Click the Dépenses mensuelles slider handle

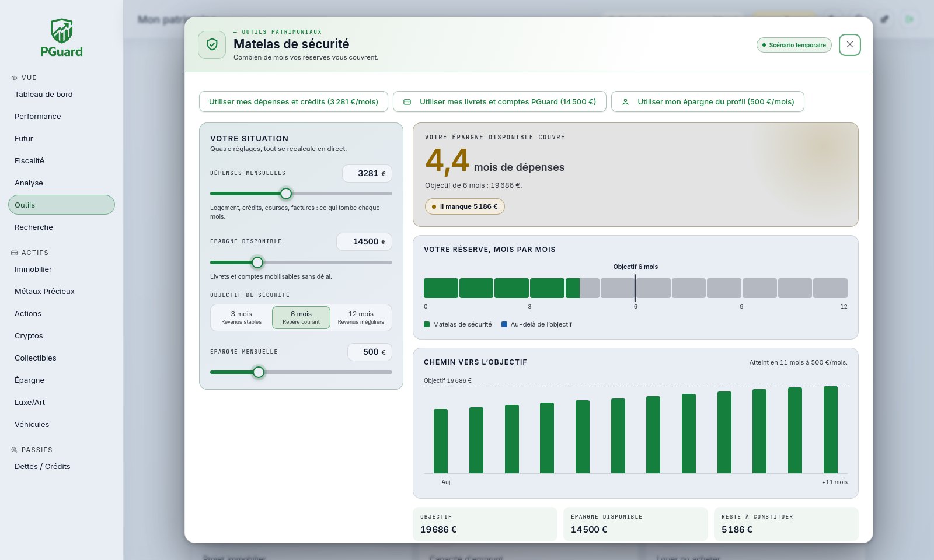pyautogui.click(x=286, y=194)
